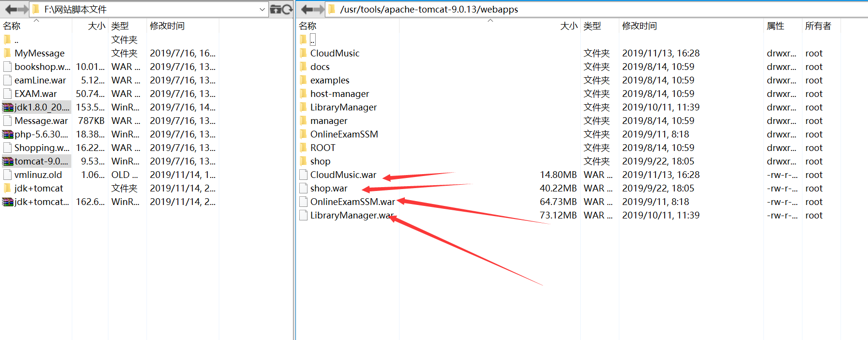Refresh the local file list
868x340 pixels.
pos(287,9)
